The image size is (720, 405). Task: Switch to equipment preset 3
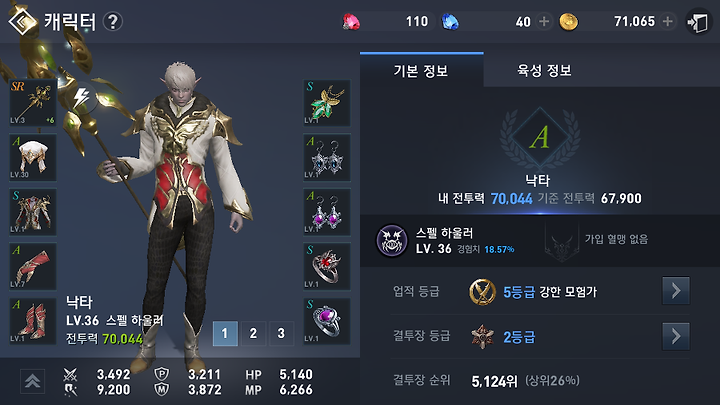pyautogui.click(x=281, y=333)
